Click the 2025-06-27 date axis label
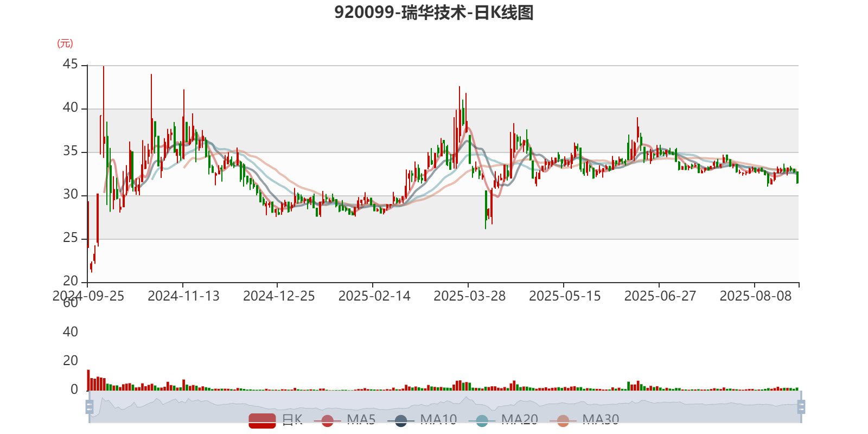The image size is (868, 434). pos(660,296)
